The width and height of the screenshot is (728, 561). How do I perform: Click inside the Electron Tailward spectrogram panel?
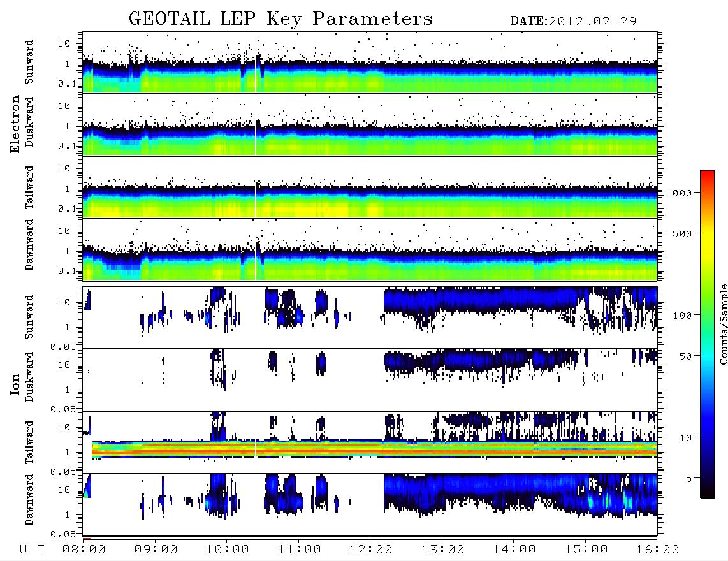pos(370,187)
